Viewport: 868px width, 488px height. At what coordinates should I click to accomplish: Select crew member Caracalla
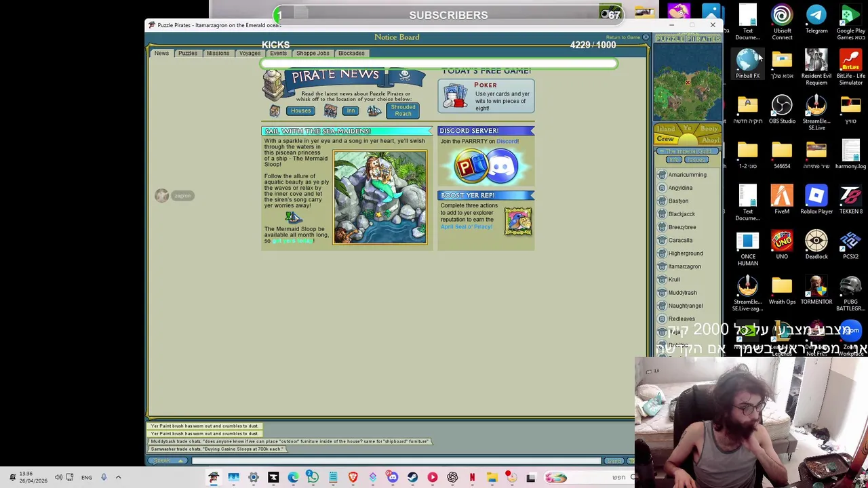tap(680, 241)
